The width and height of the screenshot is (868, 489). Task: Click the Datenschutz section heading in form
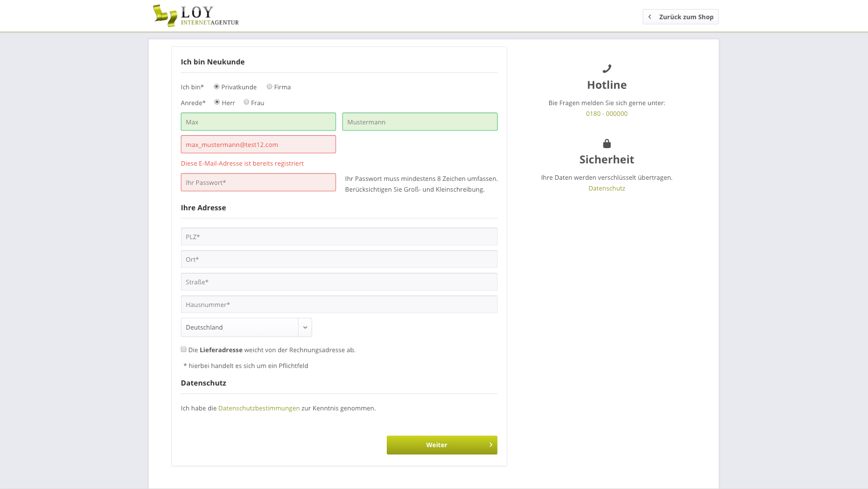204,383
